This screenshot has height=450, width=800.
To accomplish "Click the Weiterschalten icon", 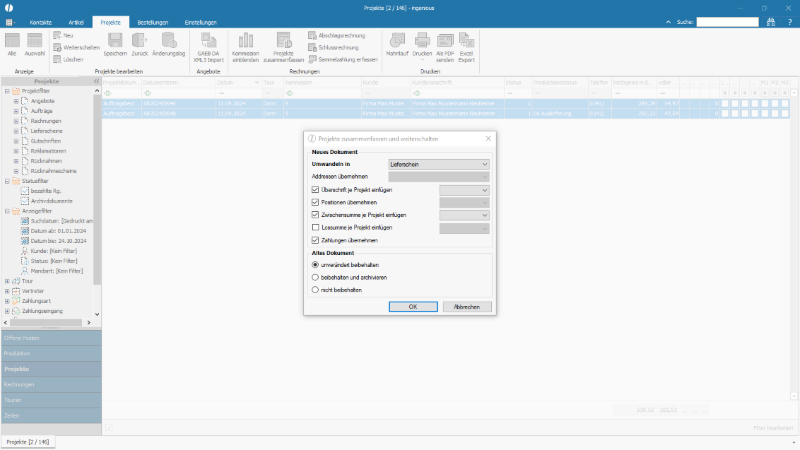I will click(x=58, y=47).
